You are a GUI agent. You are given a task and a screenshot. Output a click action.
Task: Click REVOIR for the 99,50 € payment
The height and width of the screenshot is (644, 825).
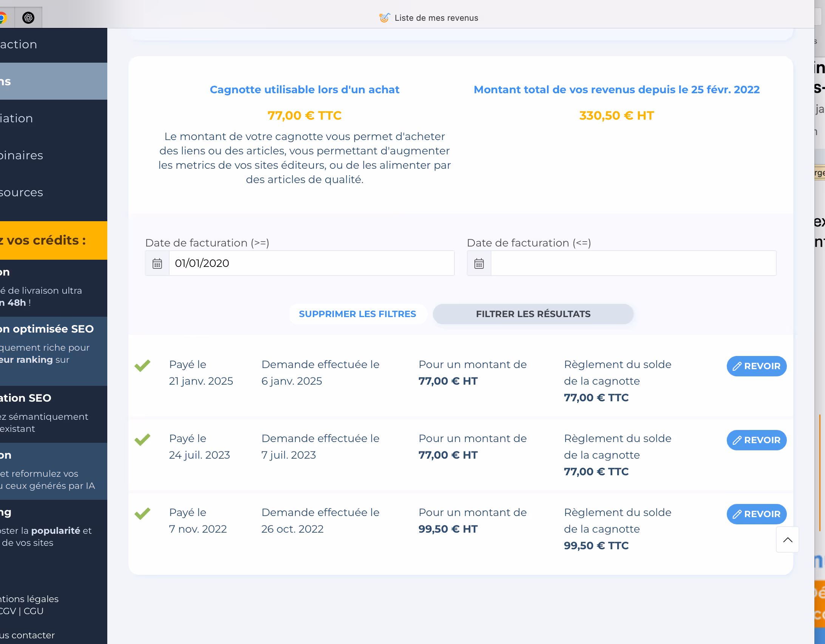[757, 514]
